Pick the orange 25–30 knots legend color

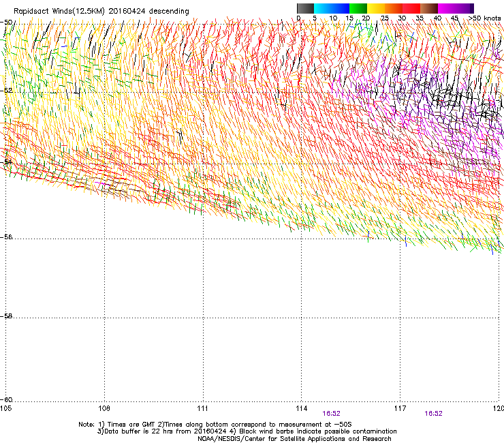coord(394,8)
